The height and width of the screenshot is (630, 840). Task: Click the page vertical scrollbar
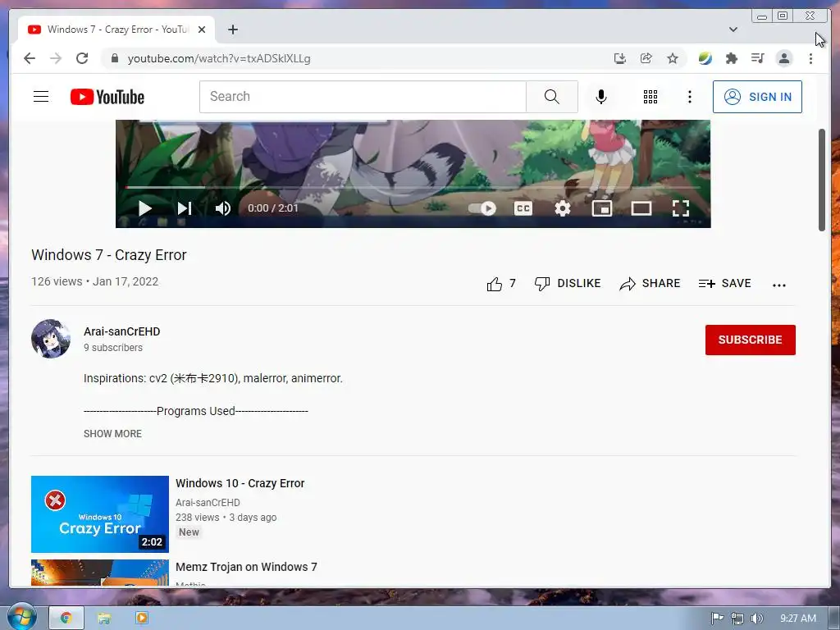822,180
